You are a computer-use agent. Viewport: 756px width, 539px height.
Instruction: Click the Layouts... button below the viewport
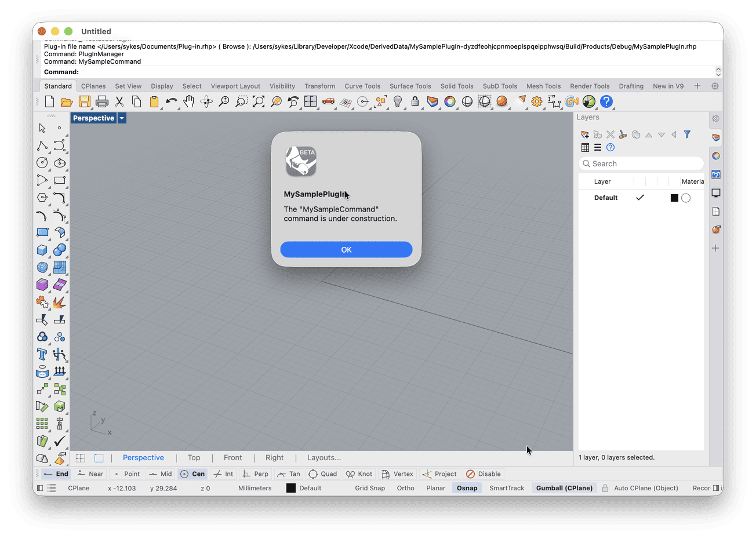tap(324, 458)
